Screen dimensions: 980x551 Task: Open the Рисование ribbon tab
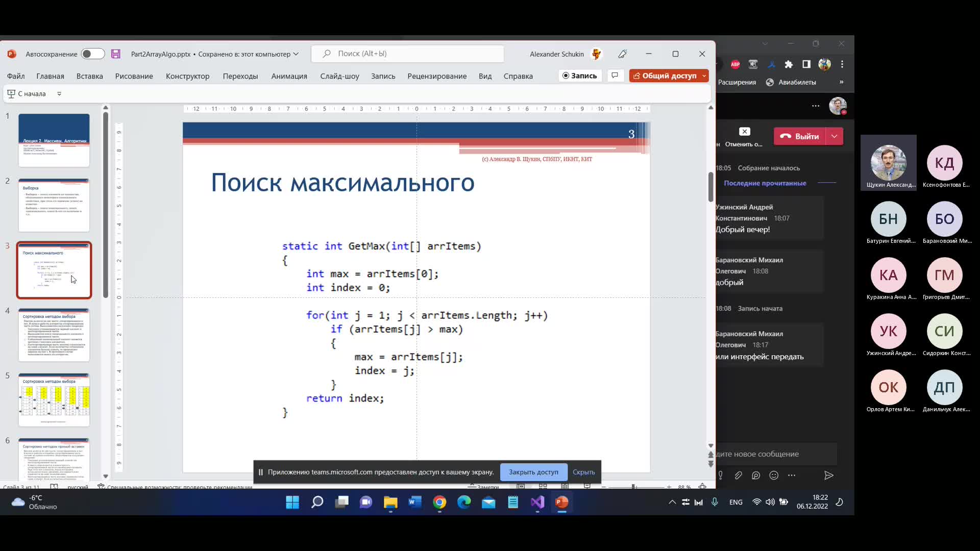(x=134, y=76)
